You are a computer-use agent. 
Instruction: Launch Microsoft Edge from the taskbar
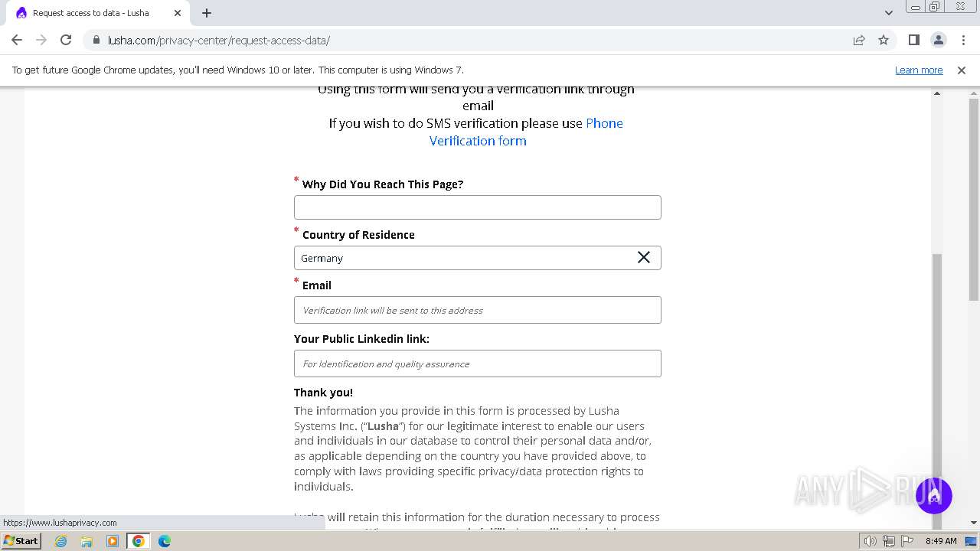tap(165, 541)
